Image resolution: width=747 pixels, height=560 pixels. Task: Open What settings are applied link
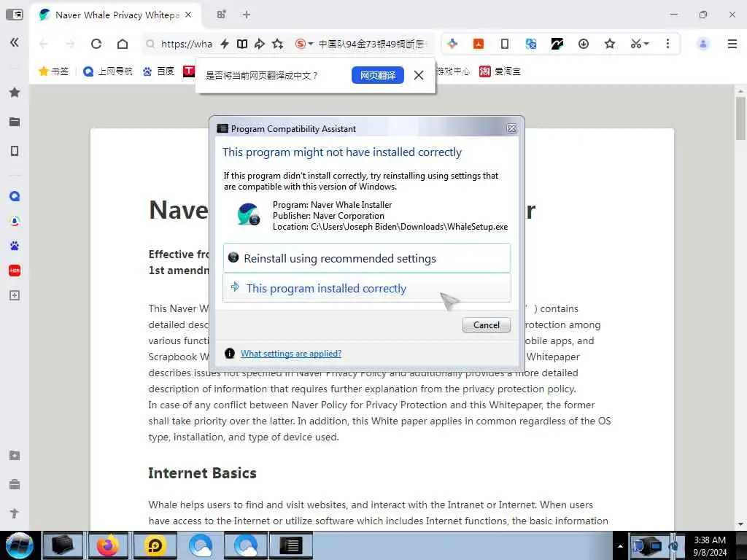pyautogui.click(x=291, y=354)
